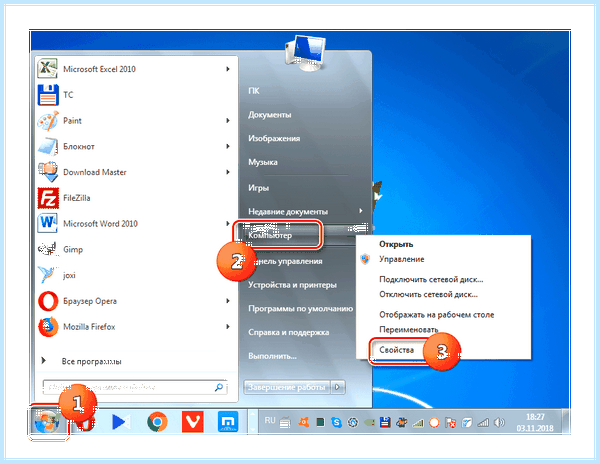Click the Start menu search field
Image resolution: width=600 pixels, height=464 pixels.
coord(135,387)
